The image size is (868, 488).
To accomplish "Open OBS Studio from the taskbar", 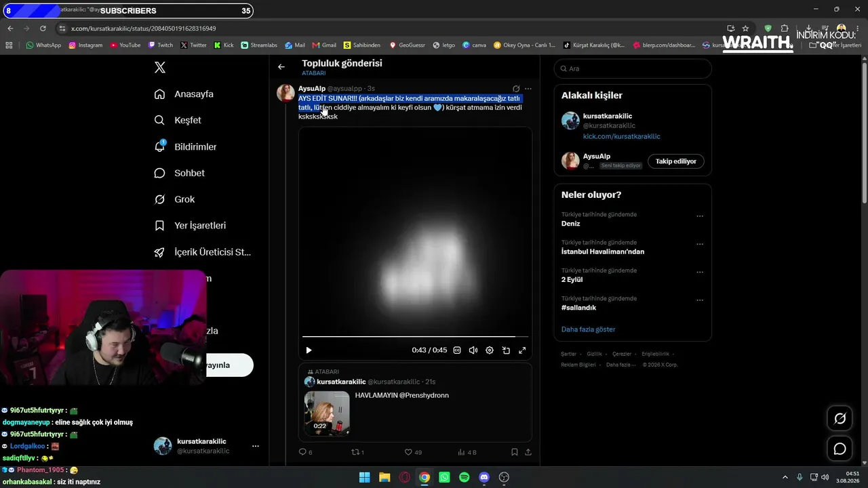I will 505,477.
